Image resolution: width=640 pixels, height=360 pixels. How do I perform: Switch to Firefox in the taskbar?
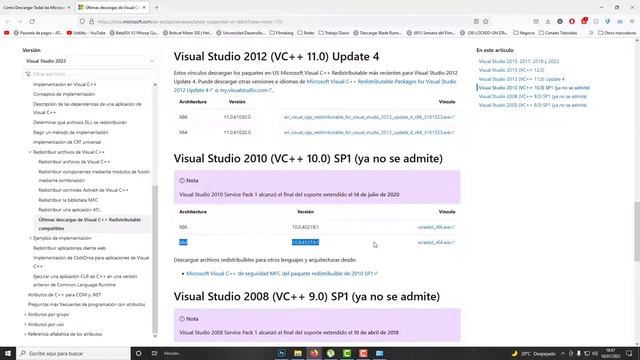[314, 353]
